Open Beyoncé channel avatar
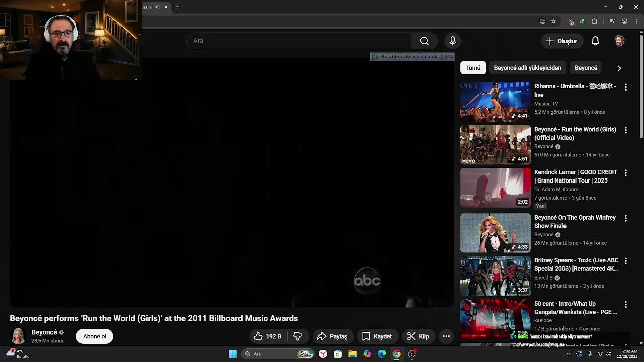The width and height of the screenshot is (644, 362). [x=18, y=336]
